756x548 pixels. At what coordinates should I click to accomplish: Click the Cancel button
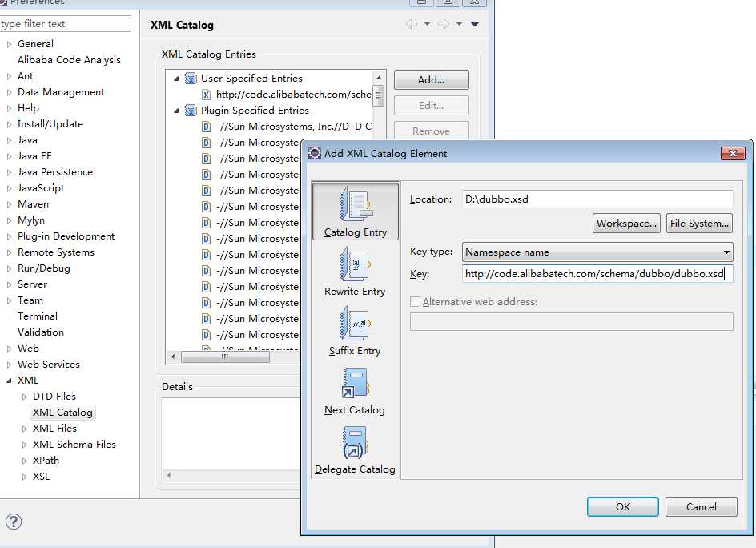pos(701,506)
